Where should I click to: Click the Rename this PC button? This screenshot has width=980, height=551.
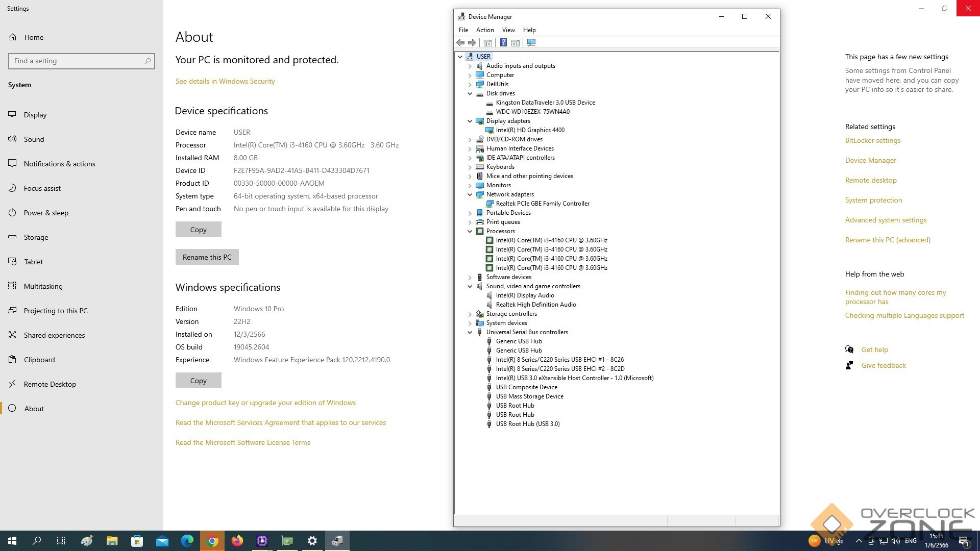click(x=207, y=257)
